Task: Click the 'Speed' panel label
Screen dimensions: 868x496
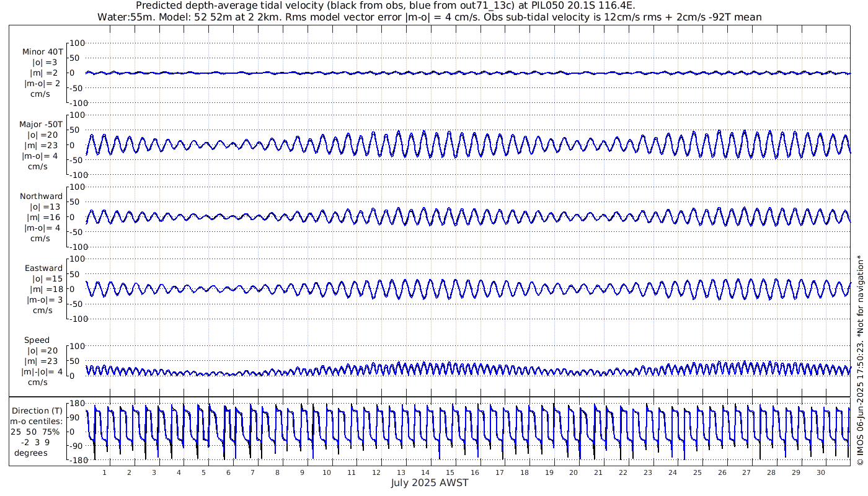Action: pyautogui.click(x=37, y=340)
